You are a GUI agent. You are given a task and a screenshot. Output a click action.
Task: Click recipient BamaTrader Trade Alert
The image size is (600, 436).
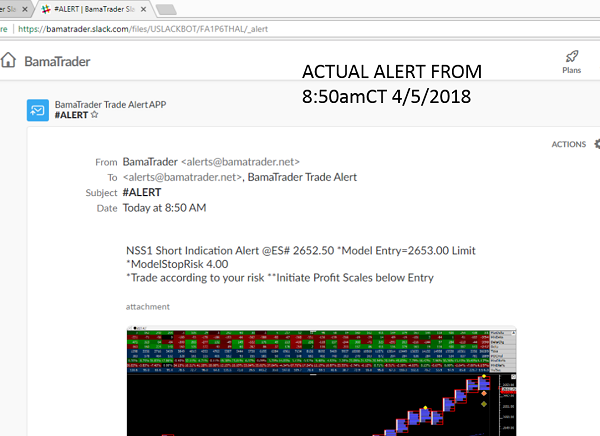[x=302, y=177]
